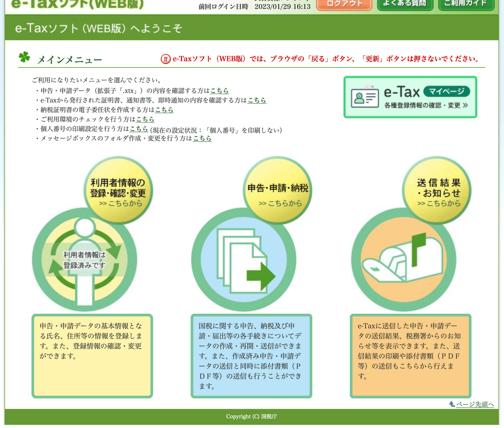Open the よくある質問 page
Image resolution: width=504 pixels, height=428 pixels.
tap(405, 5)
